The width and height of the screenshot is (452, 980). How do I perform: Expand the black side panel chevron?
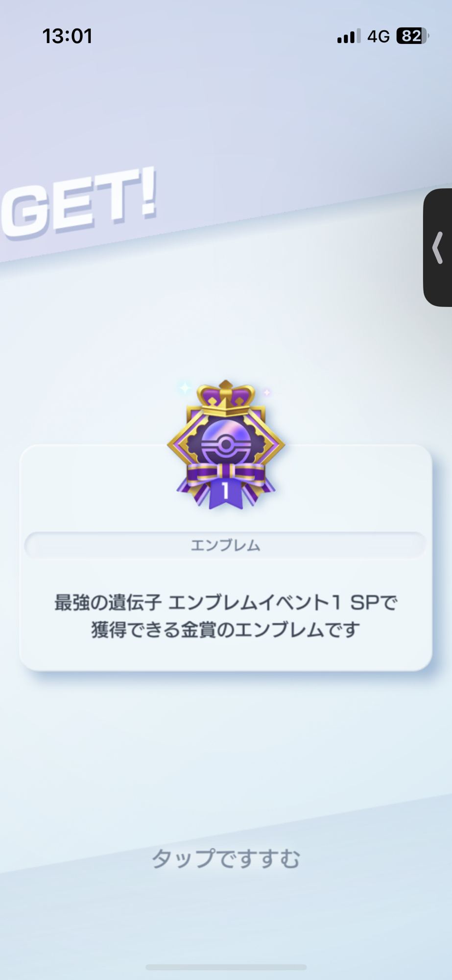coord(438,248)
